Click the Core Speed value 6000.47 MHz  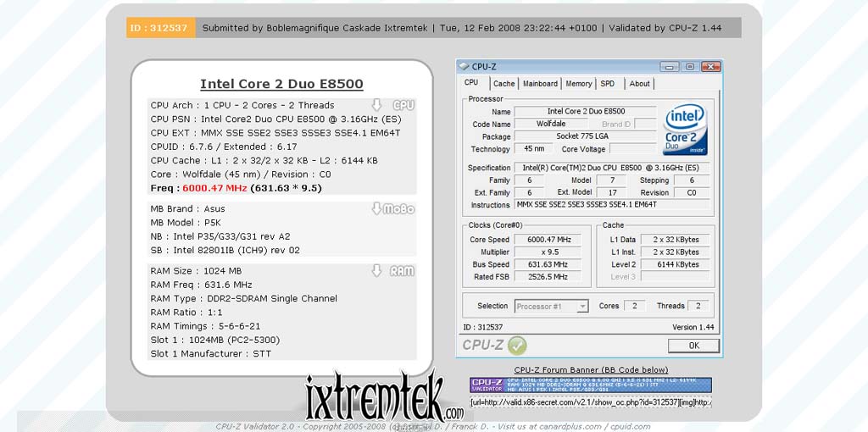click(548, 240)
